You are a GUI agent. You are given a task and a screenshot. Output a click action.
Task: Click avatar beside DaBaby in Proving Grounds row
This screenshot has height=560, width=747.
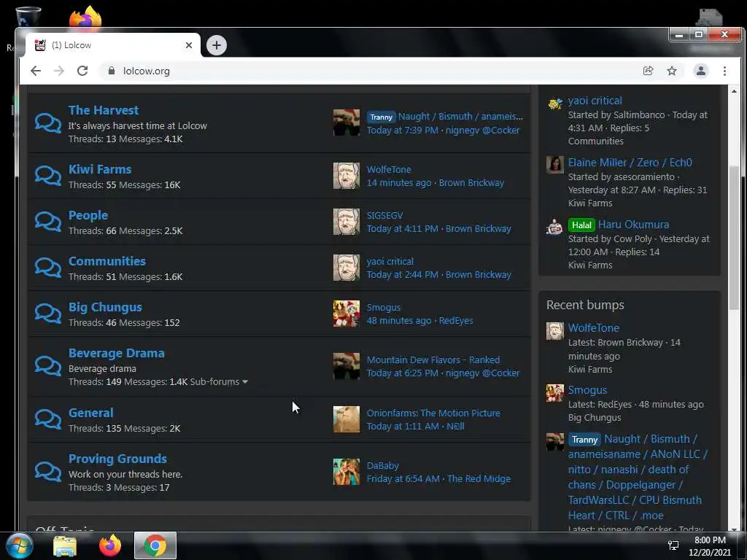click(x=347, y=472)
